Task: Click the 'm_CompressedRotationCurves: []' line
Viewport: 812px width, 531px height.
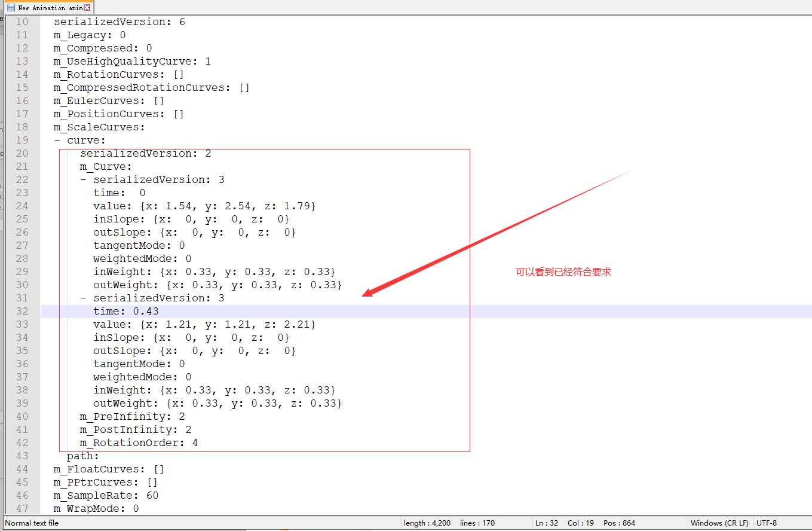Action: tap(152, 87)
